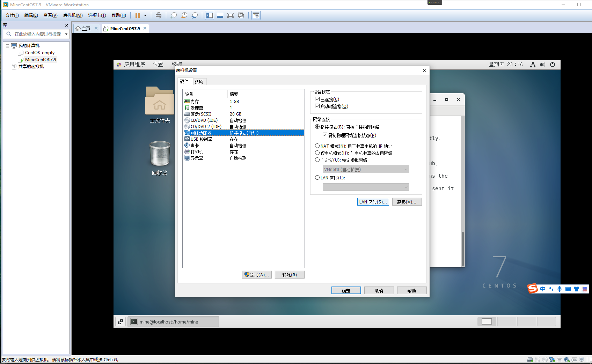Screen dimensions: 592x364
Task: Open the 查看(V) menu
Action: click(50, 15)
